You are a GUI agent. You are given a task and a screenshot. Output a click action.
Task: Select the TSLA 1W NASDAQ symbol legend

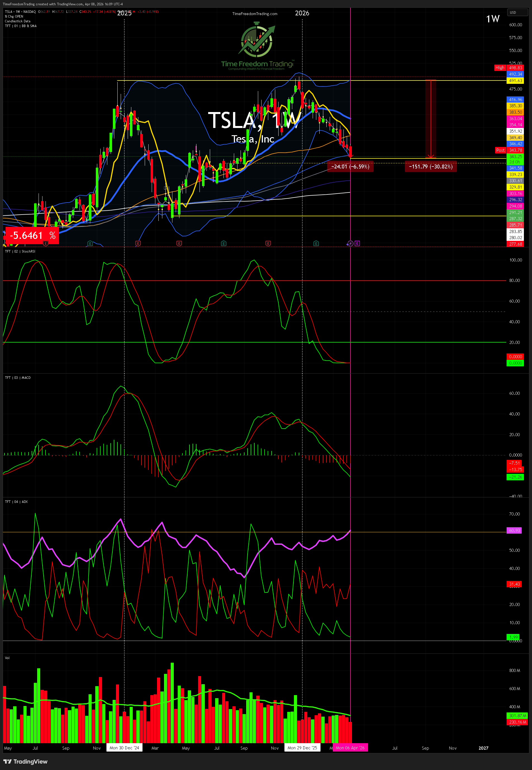(x=20, y=12)
